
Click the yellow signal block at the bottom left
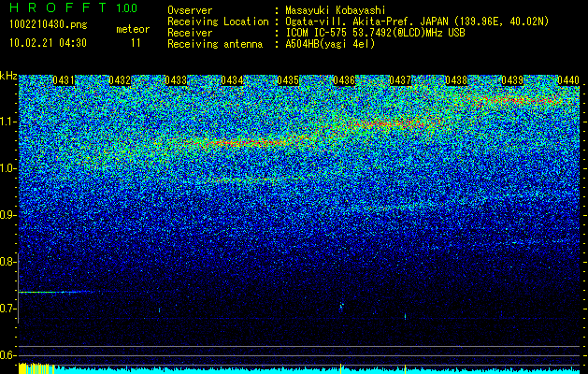pyautogui.click(x=36, y=368)
